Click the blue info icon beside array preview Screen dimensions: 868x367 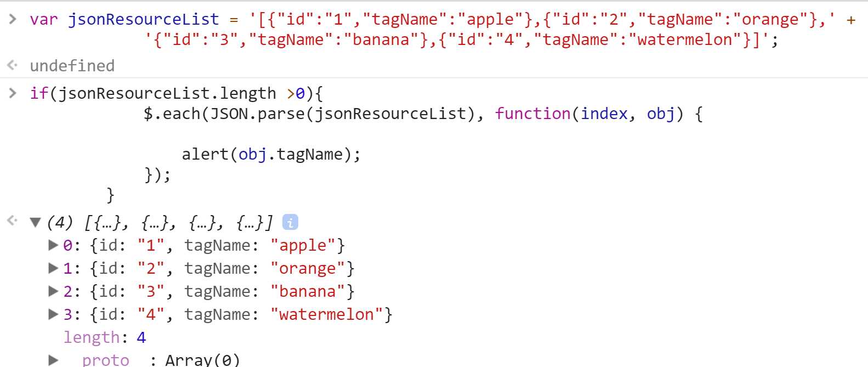tap(290, 222)
